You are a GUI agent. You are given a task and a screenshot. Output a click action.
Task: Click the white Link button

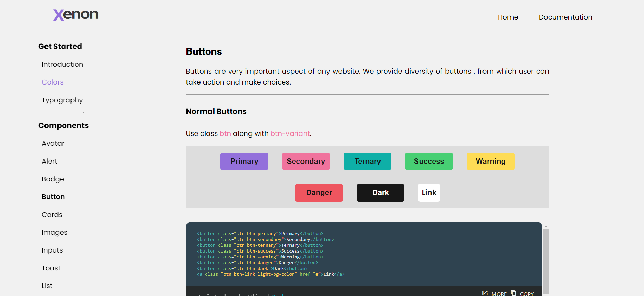pyautogui.click(x=429, y=193)
